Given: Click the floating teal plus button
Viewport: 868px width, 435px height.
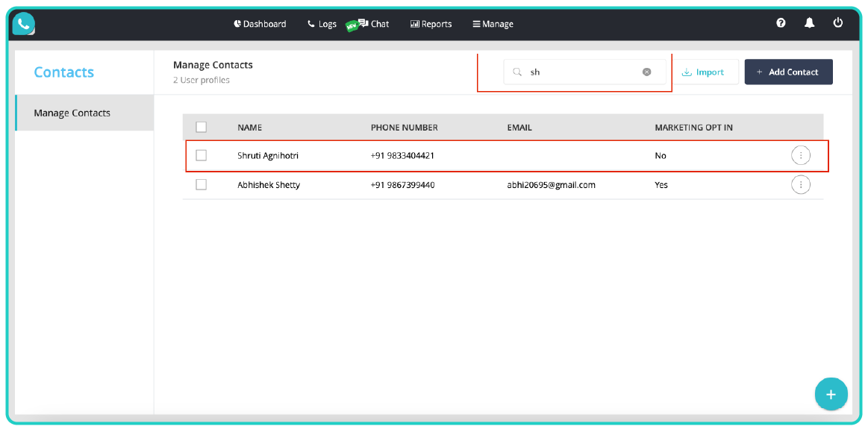Looking at the screenshot, I should (831, 395).
